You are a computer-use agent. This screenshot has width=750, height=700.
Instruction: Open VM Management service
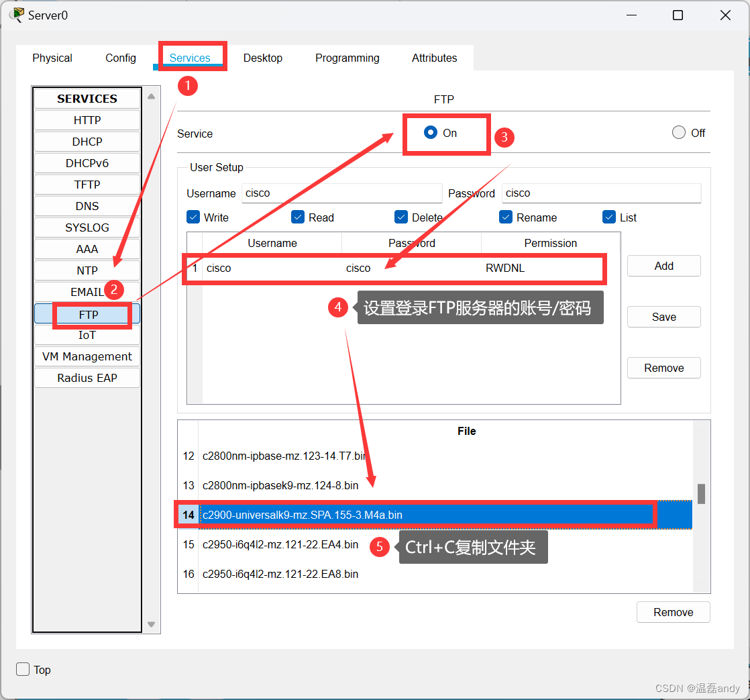click(87, 356)
